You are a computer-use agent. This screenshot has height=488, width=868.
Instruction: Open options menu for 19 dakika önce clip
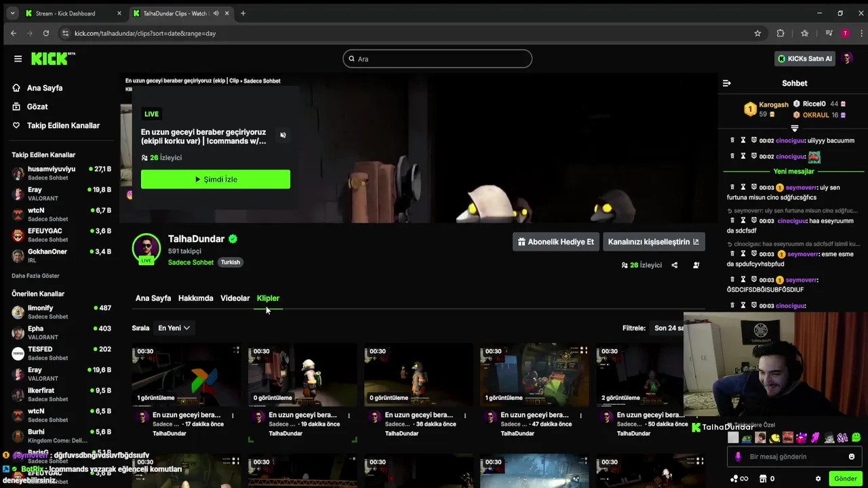tap(349, 415)
